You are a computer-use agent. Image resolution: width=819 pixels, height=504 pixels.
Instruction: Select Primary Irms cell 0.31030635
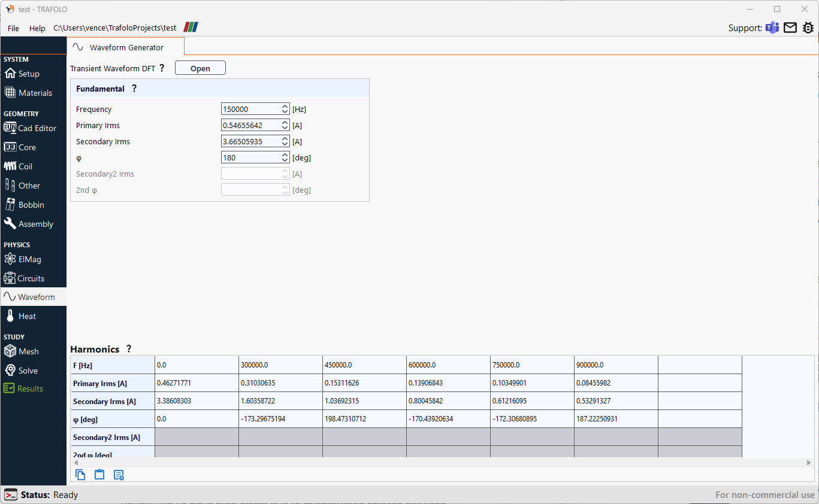(280, 383)
